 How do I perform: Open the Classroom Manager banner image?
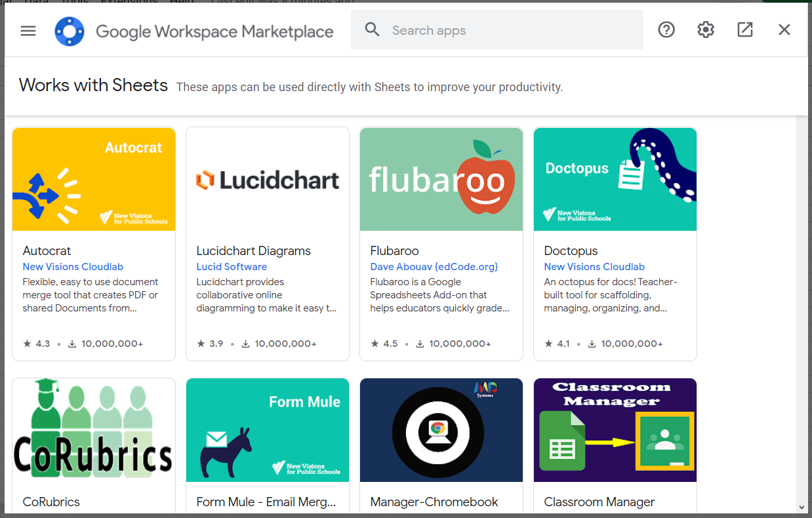point(615,430)
